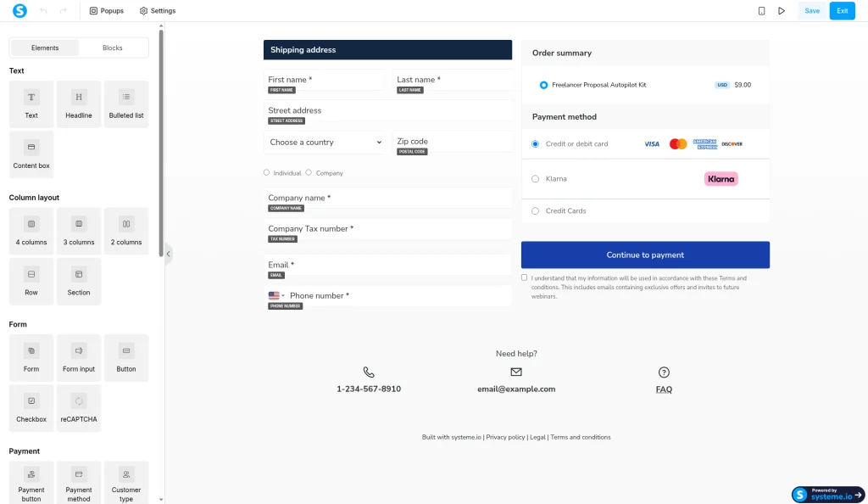Click the redo arrow icon
Image resolution: width=868 pixels, height=504 pixels.
click(x=63, y=10)
